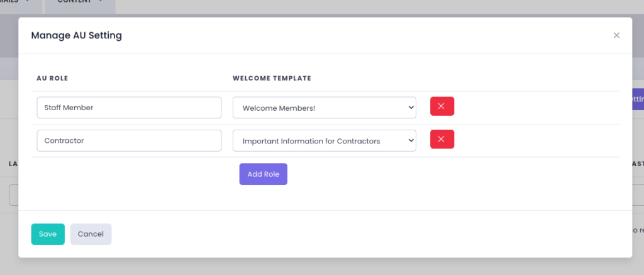The height and width of the screenshot is (275, 644).
Task: Click the Staff Member role field
Action: pyautogui.click(x=129, y=108)
